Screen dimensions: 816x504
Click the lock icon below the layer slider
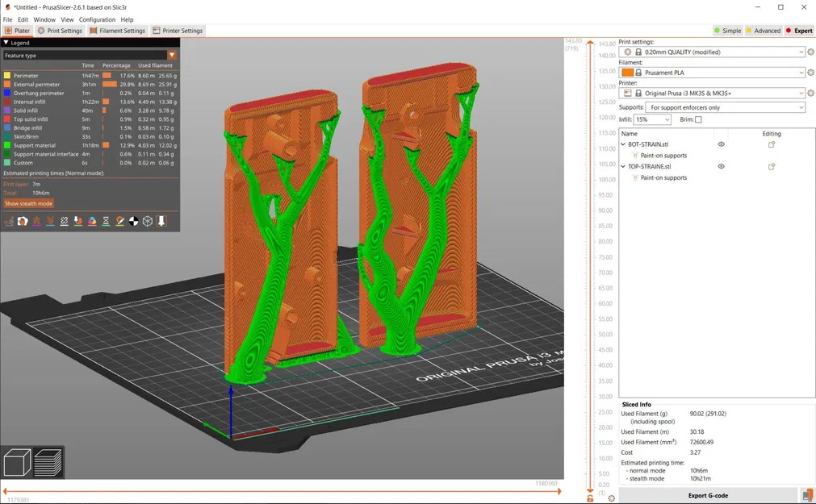coord(590,498)
